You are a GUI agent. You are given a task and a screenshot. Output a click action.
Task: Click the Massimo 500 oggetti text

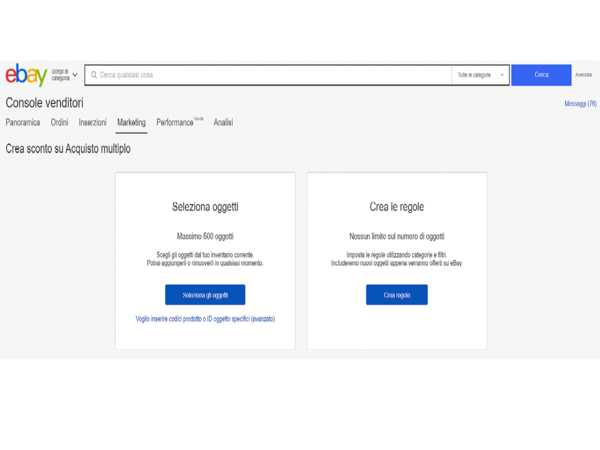point(205,236)
